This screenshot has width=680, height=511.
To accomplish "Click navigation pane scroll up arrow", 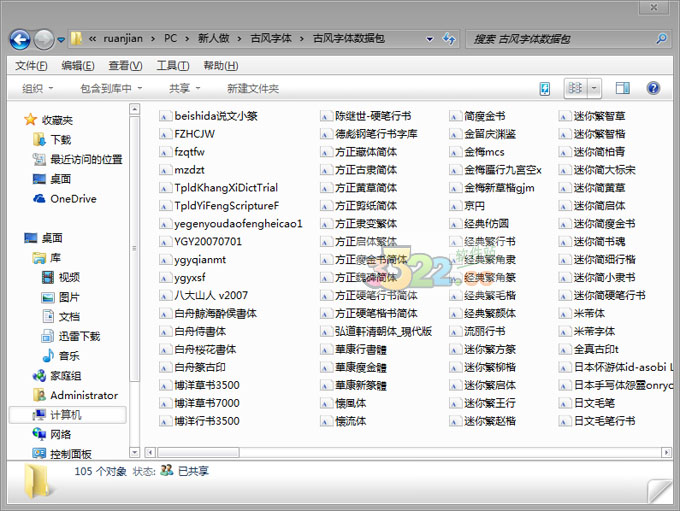I will [x=134, y=108].
